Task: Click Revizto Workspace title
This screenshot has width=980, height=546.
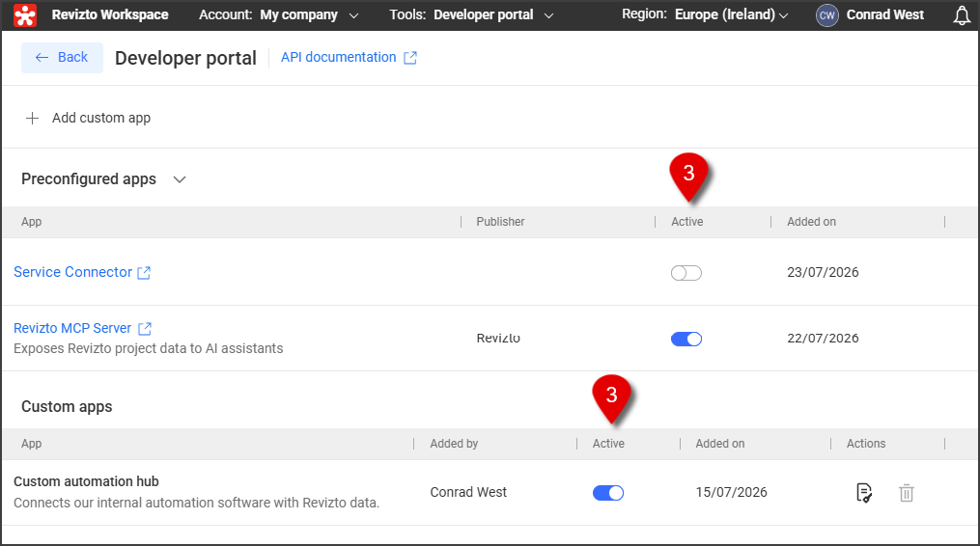Action: 110,15
